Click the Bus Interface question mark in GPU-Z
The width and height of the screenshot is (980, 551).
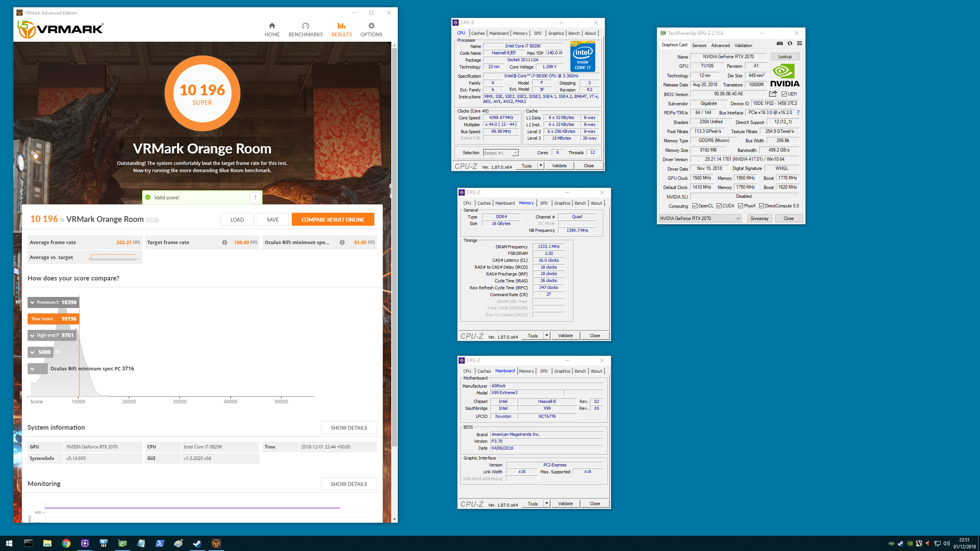798,112
